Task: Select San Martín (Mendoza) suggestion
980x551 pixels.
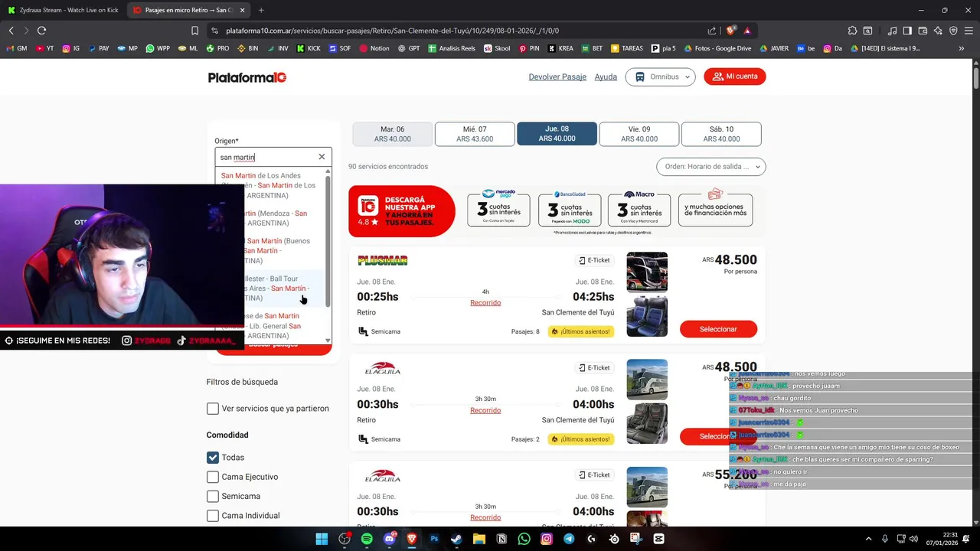Action: pyautogui.click(x=272, y=218)
